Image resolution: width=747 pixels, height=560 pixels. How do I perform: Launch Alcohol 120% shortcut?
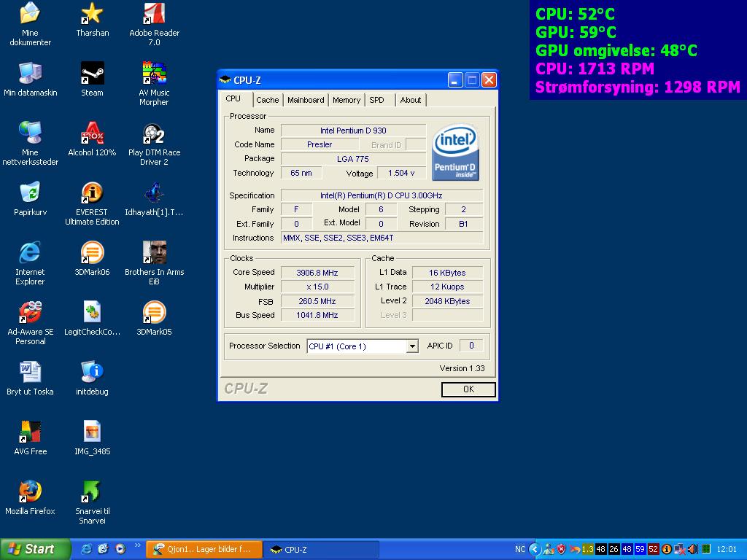[92, 133]
